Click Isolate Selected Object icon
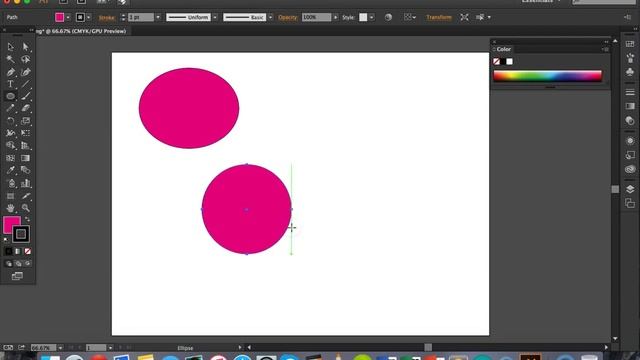Screen dimensions: 640x360 [x=464, y=17]
